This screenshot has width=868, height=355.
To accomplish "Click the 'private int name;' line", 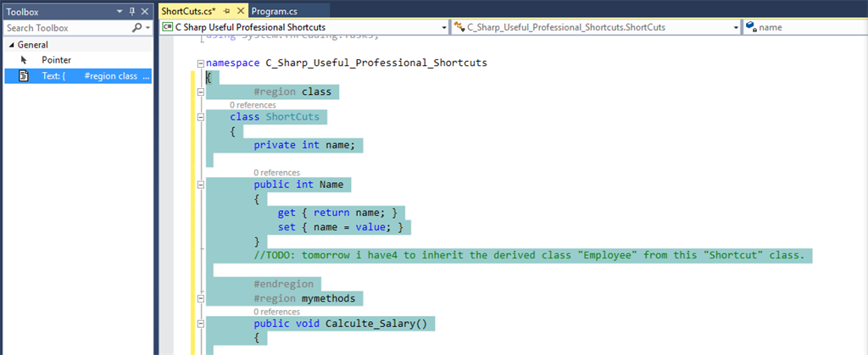I will (303, 145).
